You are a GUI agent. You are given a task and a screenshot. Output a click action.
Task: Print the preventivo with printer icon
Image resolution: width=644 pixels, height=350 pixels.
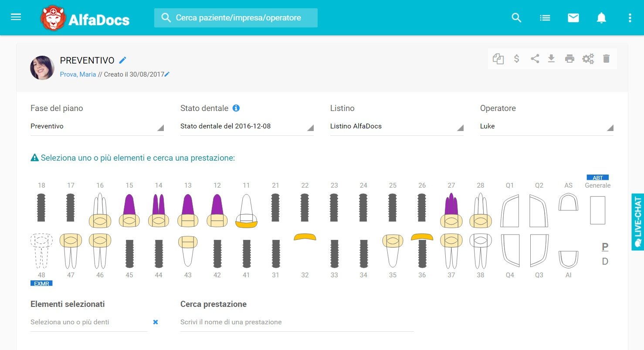(569, 59)
